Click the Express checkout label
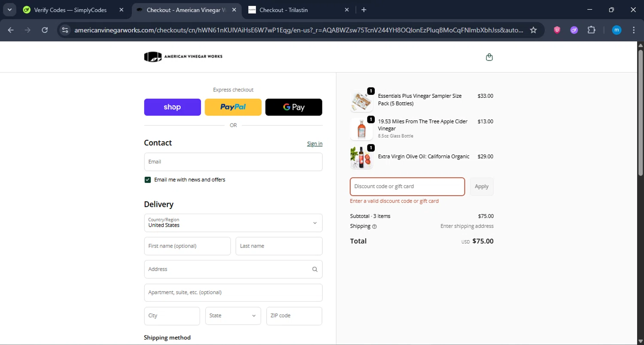The height and width of the screenshot is (345, 644). (x=233, y=90)
